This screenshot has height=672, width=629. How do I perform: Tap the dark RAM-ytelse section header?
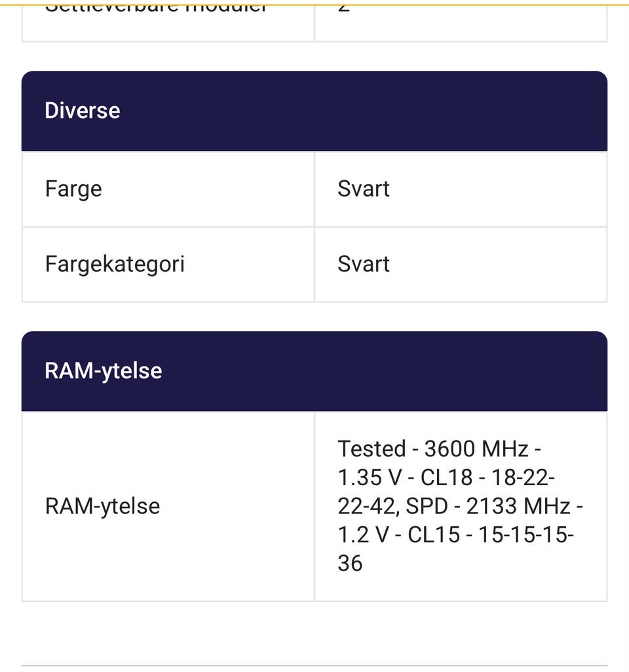[x=103, y=370]
